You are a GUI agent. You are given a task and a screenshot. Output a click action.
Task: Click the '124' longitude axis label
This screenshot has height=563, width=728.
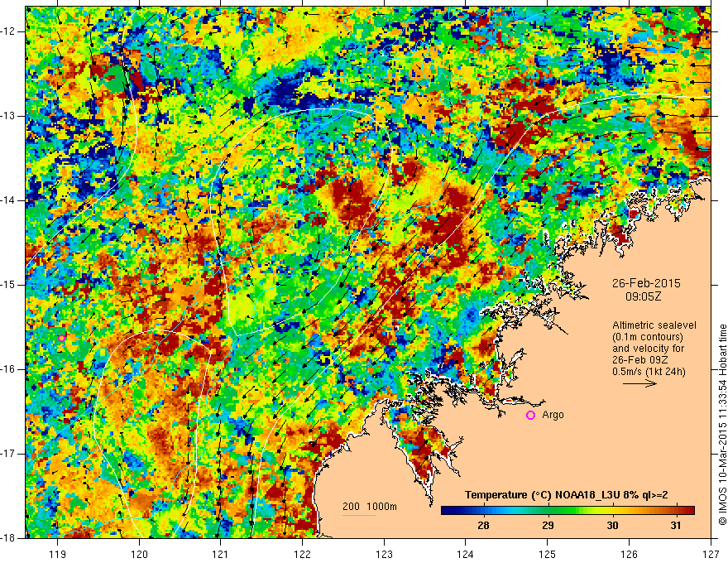[466, 554]
